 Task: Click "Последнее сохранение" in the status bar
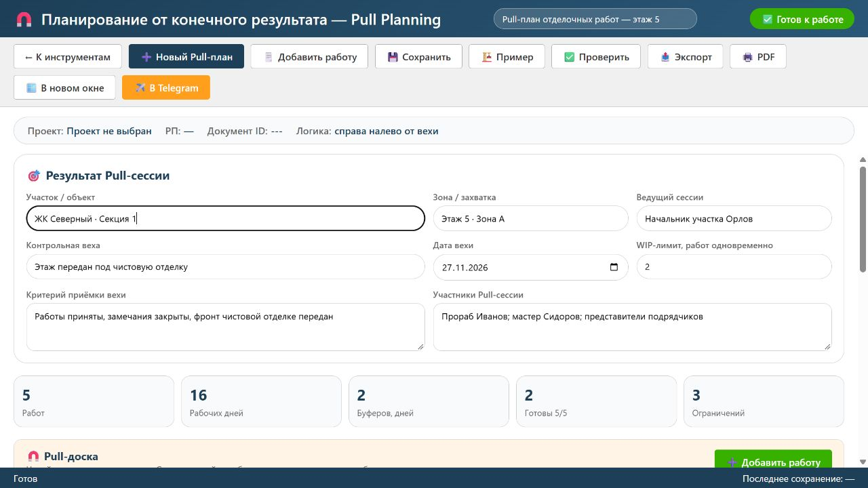[x=798, y=479]
